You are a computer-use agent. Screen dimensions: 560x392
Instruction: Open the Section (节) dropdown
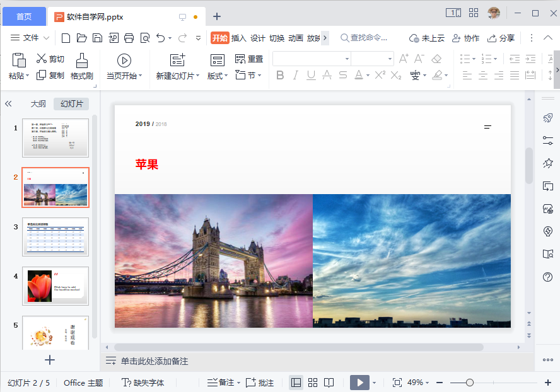coord(260,76)
